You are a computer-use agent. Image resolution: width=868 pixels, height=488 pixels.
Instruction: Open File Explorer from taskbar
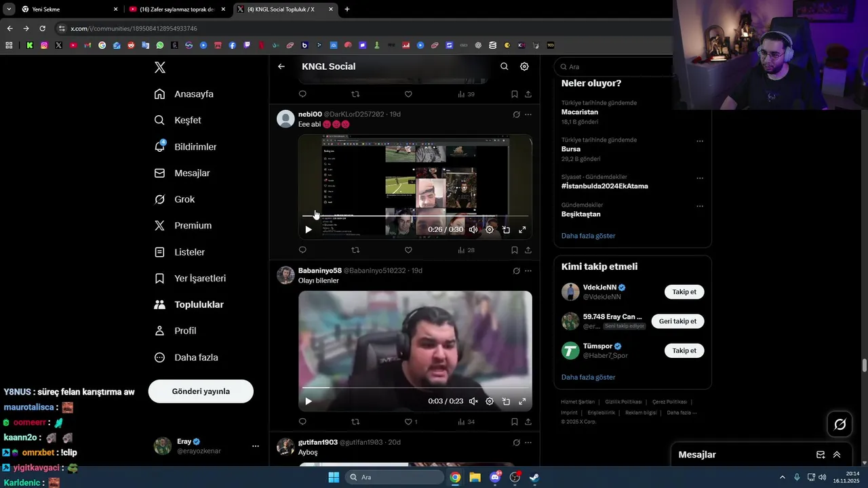point(475,477)
